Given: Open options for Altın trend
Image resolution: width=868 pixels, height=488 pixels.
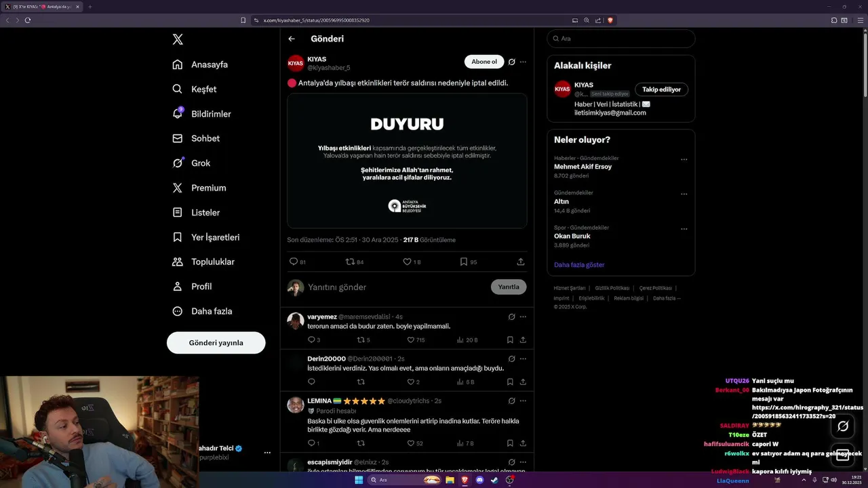Looking at the screenshot, I should 684,195.
